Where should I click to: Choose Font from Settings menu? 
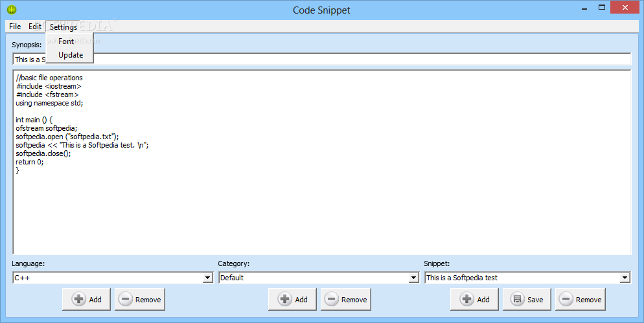pos(70,41)
